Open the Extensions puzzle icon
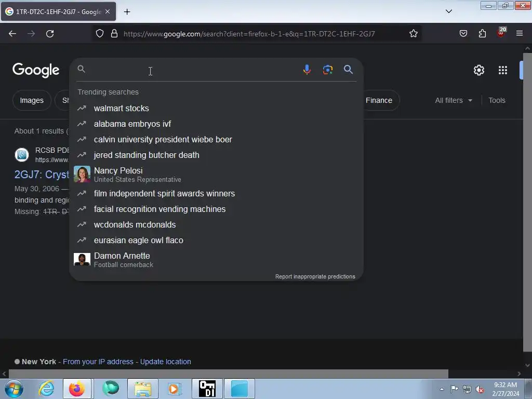 click(482, 34)
